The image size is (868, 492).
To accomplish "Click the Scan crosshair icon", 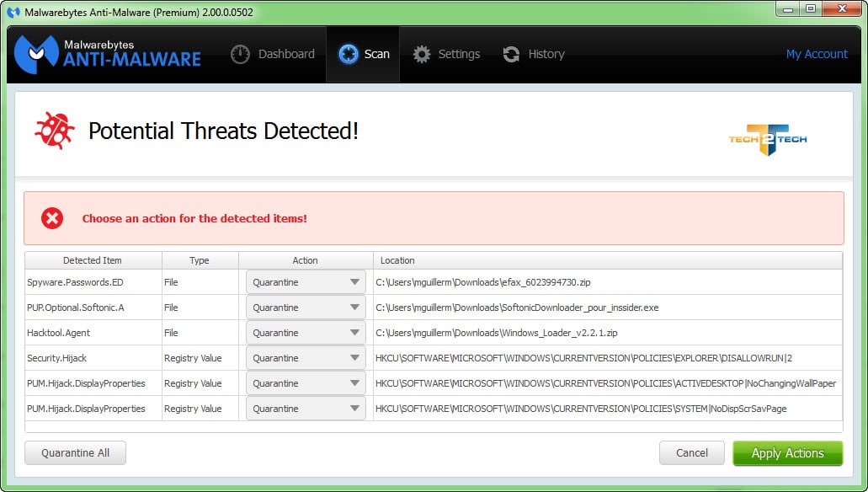I will [x=349, y=54].
